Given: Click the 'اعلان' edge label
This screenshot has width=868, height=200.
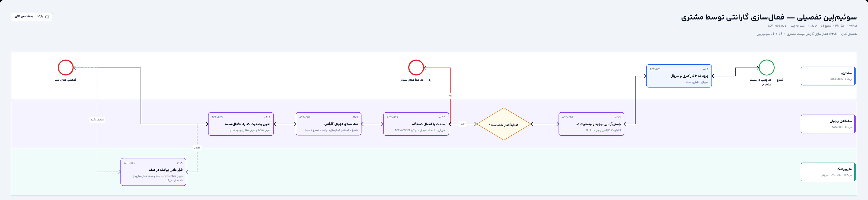Looking at the screenshot, I should [197, 148].
